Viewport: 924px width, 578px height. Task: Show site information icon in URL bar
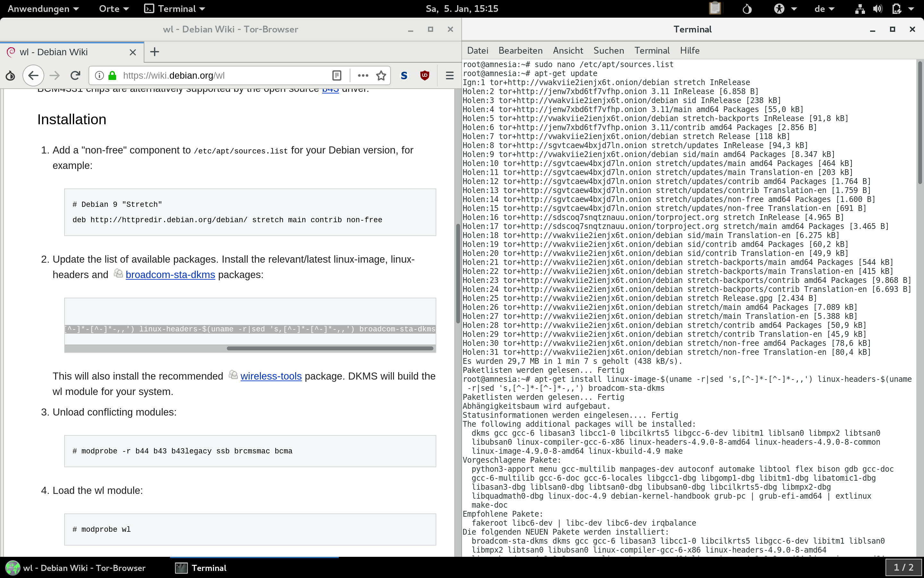coord(99,76)
